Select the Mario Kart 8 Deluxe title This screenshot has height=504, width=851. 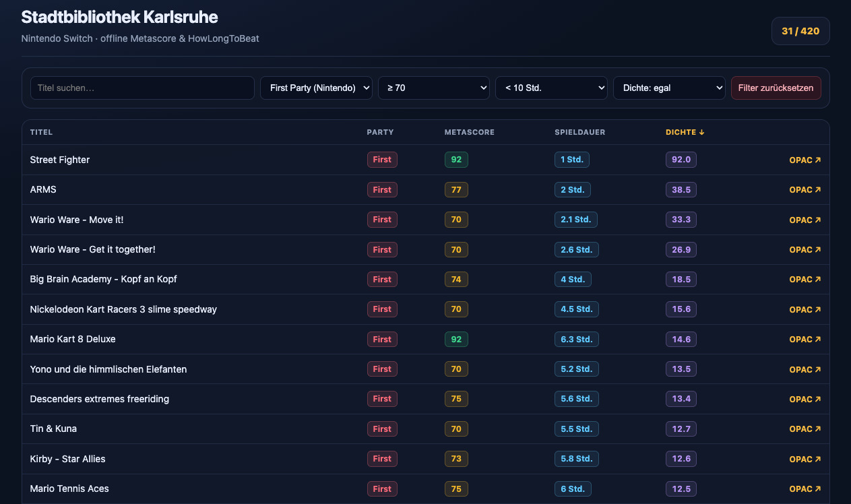tap(73, 339)
